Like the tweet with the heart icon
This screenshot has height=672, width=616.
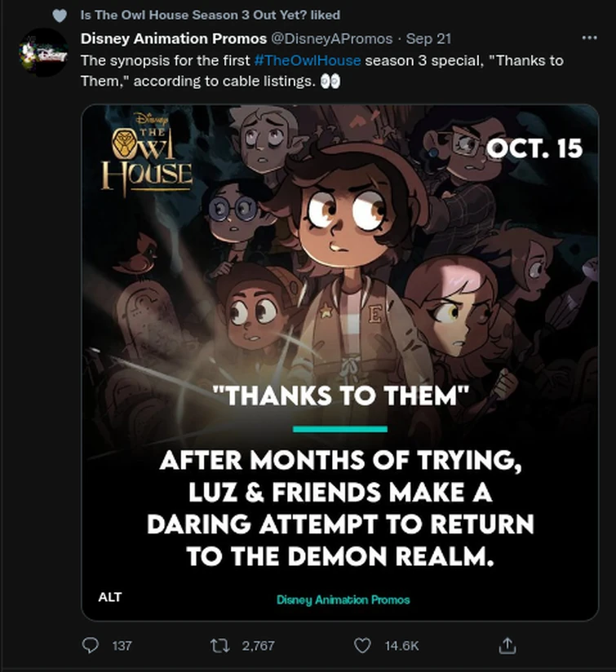[361, 645]
